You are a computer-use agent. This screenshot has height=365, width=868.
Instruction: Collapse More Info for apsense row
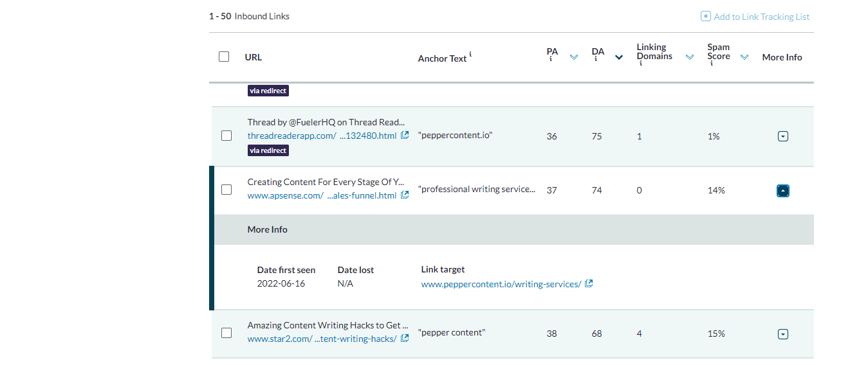tap(782, 191)
